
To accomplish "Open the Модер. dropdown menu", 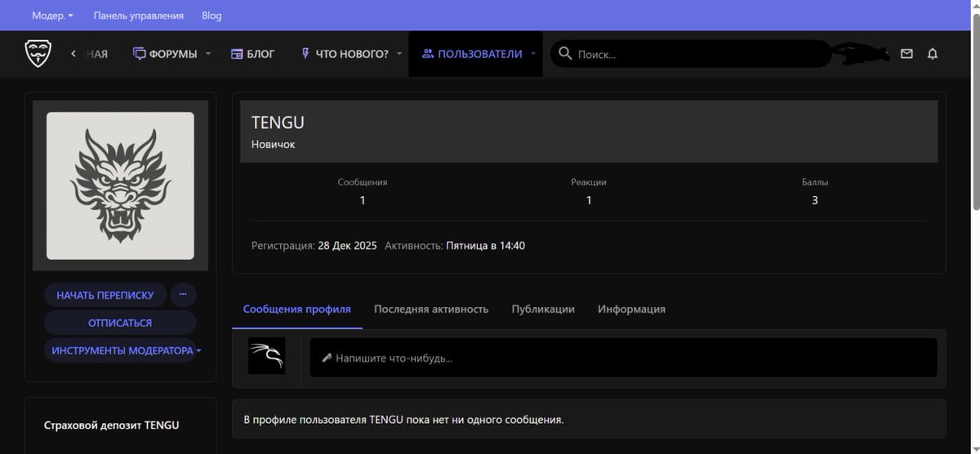I will click(x=52, y=16).
